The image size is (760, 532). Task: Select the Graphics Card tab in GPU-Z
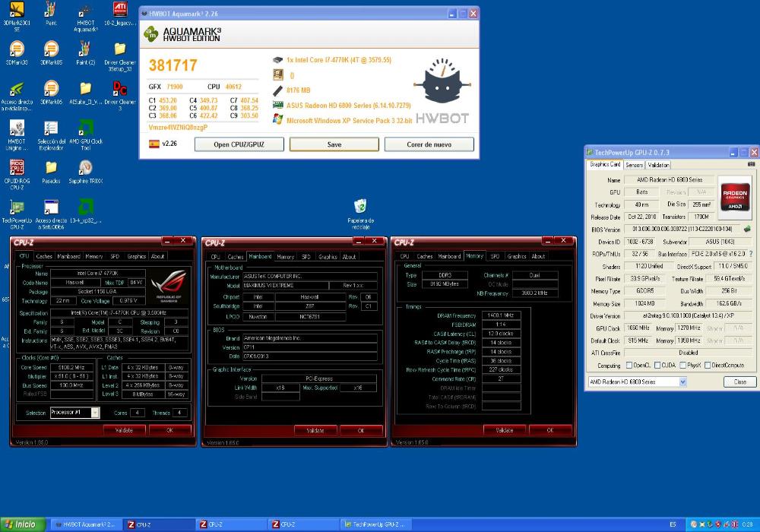[x=605, y=165]
